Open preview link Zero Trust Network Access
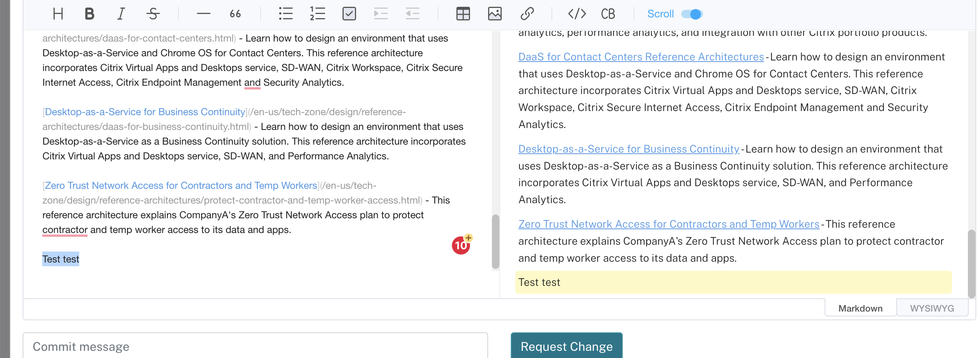This screenshot has height=358, width=980. click(669, 224)
